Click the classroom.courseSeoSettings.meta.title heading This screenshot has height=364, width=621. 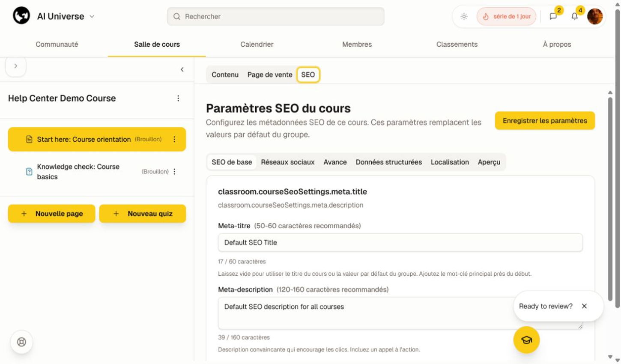(x=293, y=191)
